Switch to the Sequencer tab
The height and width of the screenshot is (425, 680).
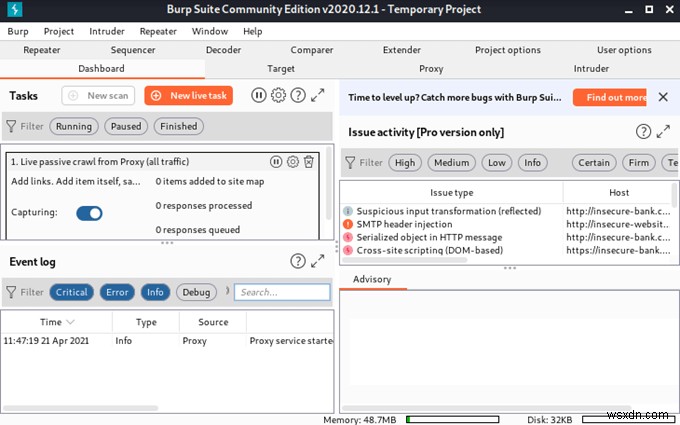pyautogui.click(x=133, y=50)
